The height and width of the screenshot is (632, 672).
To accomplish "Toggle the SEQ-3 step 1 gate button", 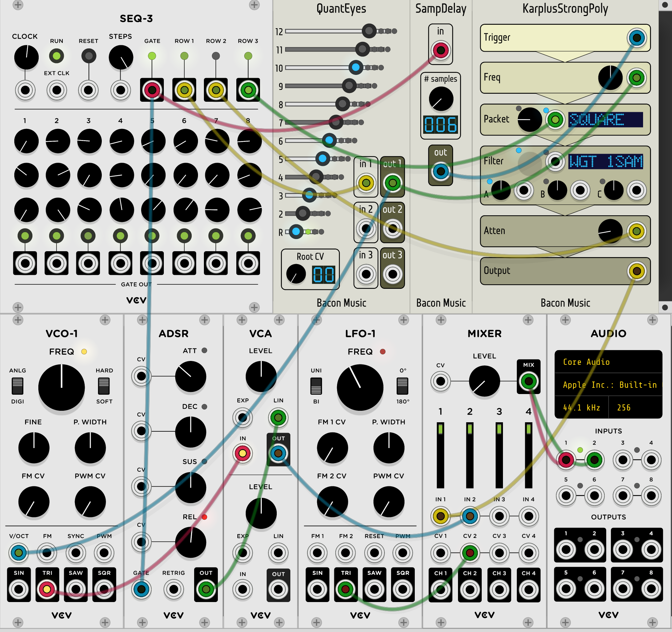I will [25, 236].
